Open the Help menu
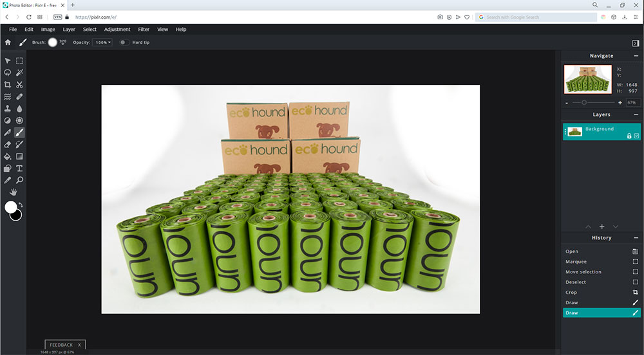Screen dimensions: 644x355 (181, 30)
